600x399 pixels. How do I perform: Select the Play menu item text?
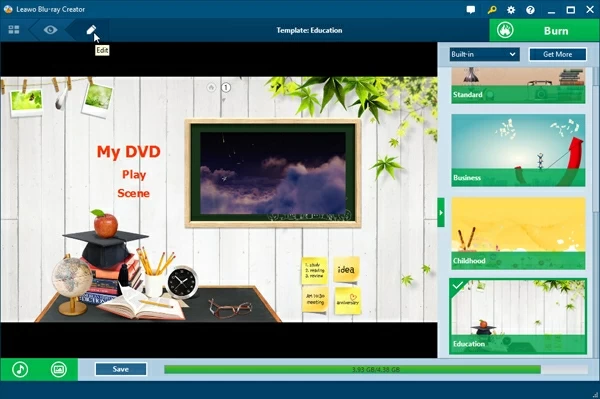(x=134, y=175)
